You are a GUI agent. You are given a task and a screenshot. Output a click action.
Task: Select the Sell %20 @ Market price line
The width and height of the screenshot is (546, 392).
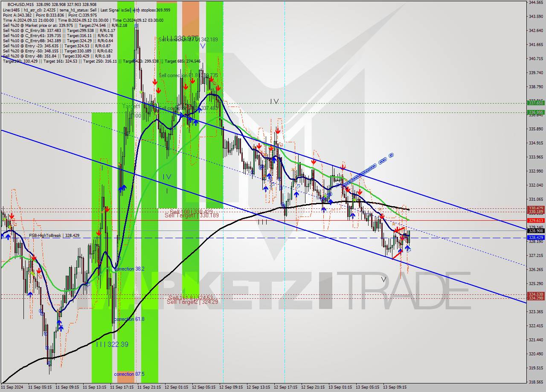(65, 25)
